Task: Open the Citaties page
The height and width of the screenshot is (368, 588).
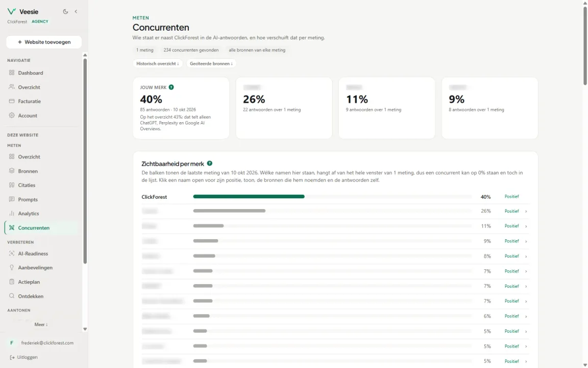Action: (27, 185)
